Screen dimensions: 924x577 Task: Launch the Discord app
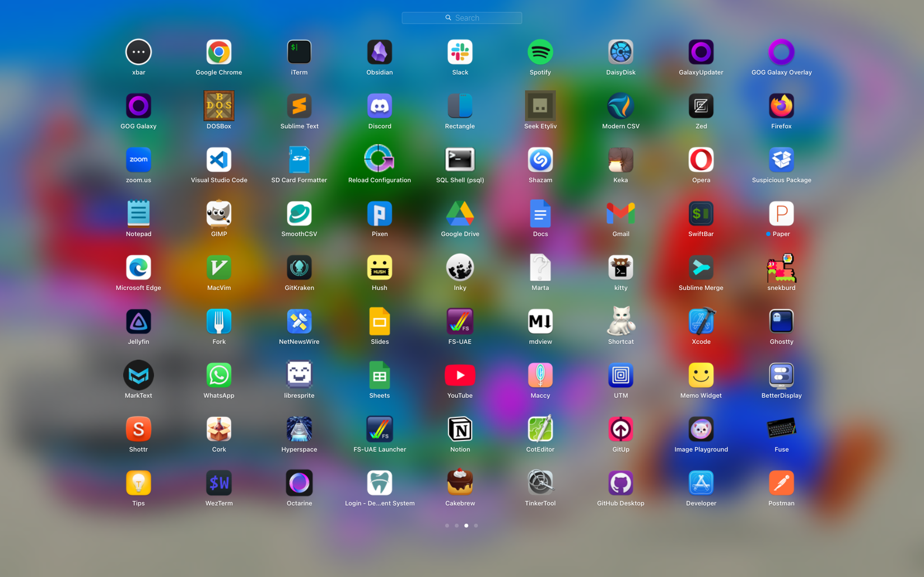[x=379, y=106]
